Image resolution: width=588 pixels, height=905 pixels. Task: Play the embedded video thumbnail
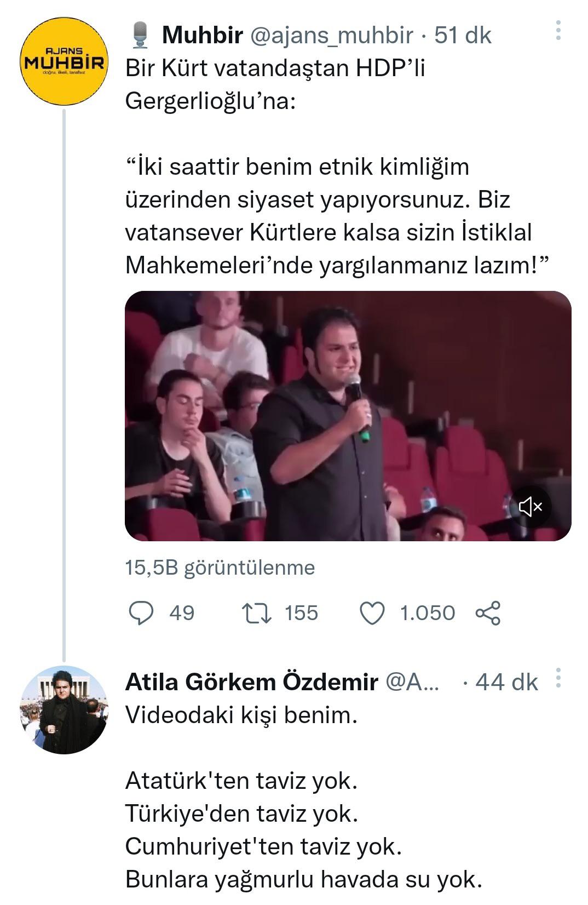(348, 416)
